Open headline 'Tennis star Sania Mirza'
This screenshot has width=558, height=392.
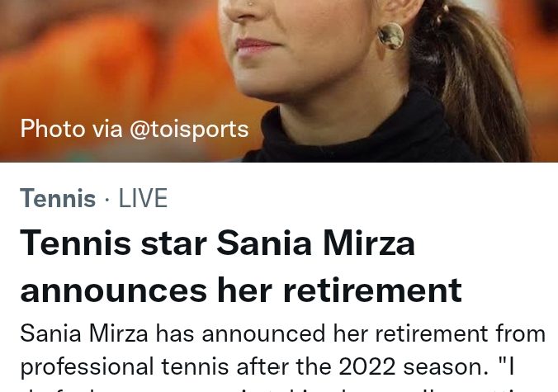tap(217, 243)
